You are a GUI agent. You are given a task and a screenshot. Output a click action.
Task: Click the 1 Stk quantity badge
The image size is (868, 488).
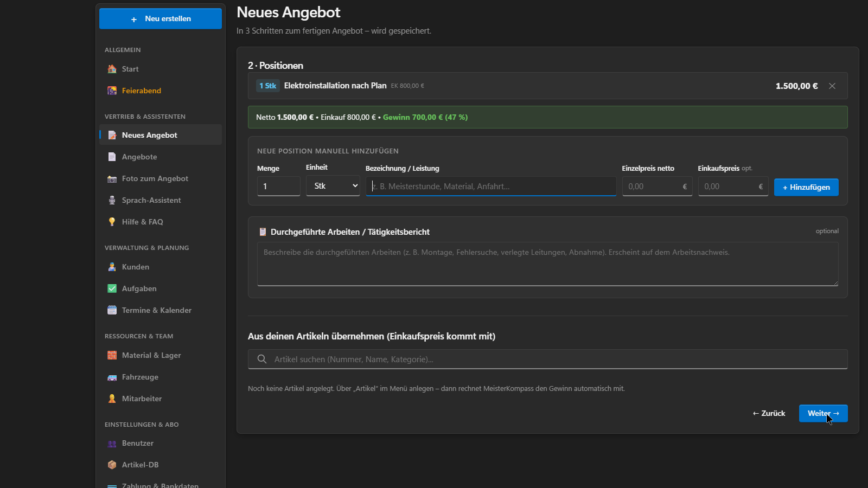(x=268, y=86)
